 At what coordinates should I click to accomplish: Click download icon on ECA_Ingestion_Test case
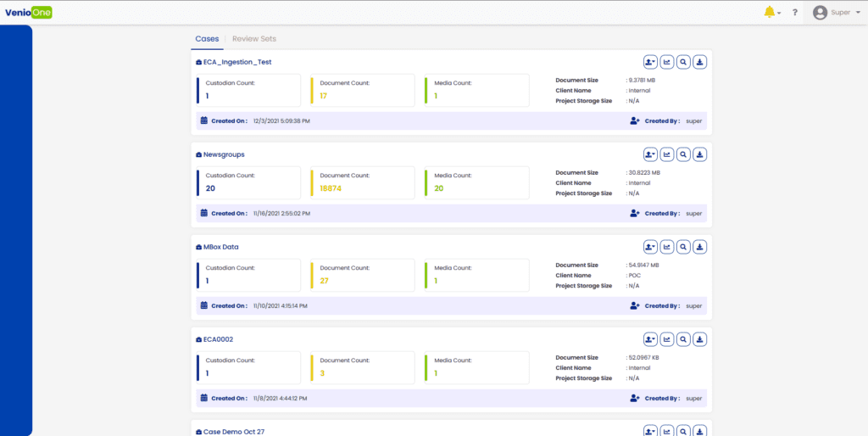(x=700, y=62)
